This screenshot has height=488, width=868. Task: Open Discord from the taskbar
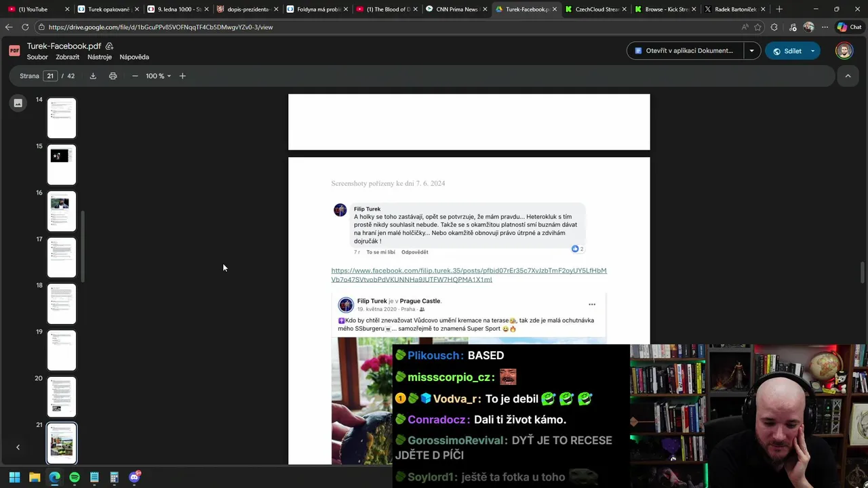134,477
